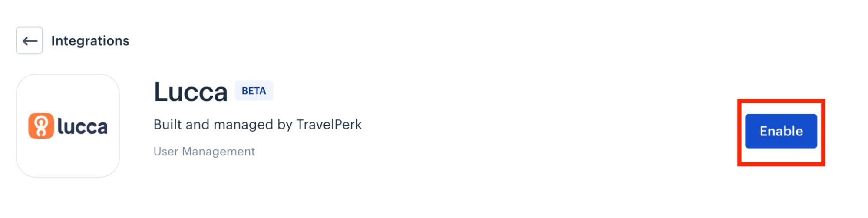This screenshot has height=218, width=868.
Task: Enable the Lucca integration
Action: [x=781, y=131]
